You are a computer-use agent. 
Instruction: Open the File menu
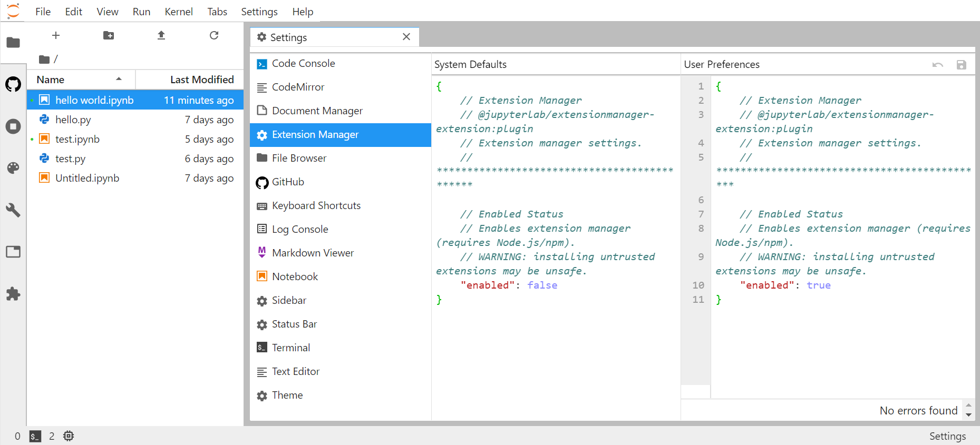[43, 12]
